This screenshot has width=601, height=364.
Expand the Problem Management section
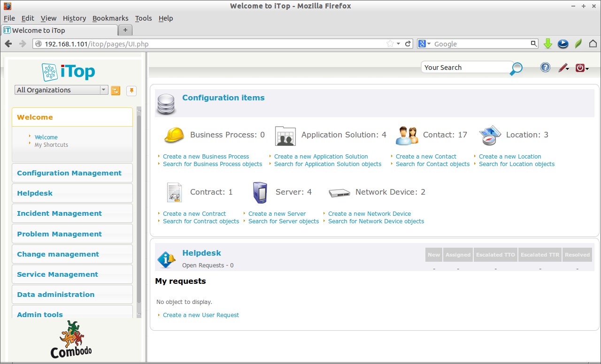pos(72,234)
